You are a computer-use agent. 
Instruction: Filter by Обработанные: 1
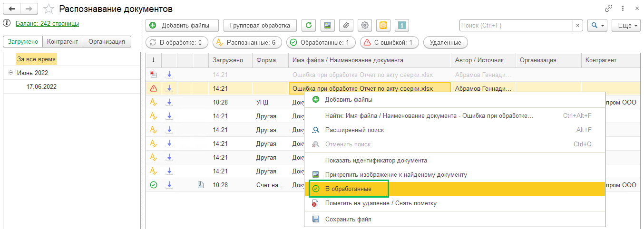click(321, 43)
